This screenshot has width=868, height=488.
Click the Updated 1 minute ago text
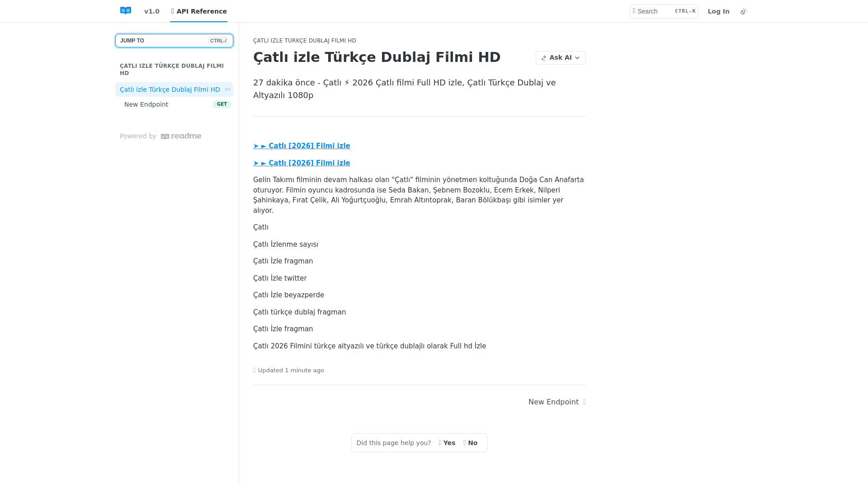click(x=291, y=371)
